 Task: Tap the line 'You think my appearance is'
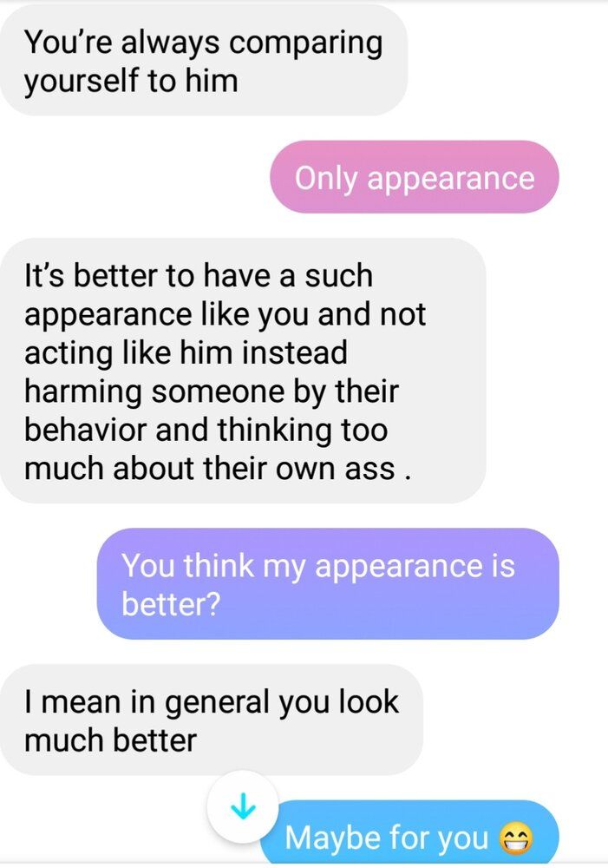coord(318,567)
